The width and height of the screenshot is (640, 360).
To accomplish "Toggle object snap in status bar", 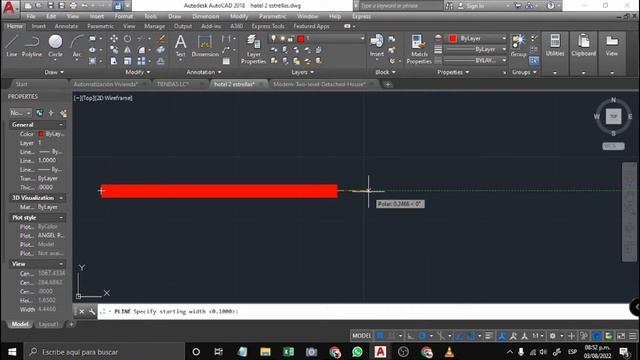I will pos(470,336).
